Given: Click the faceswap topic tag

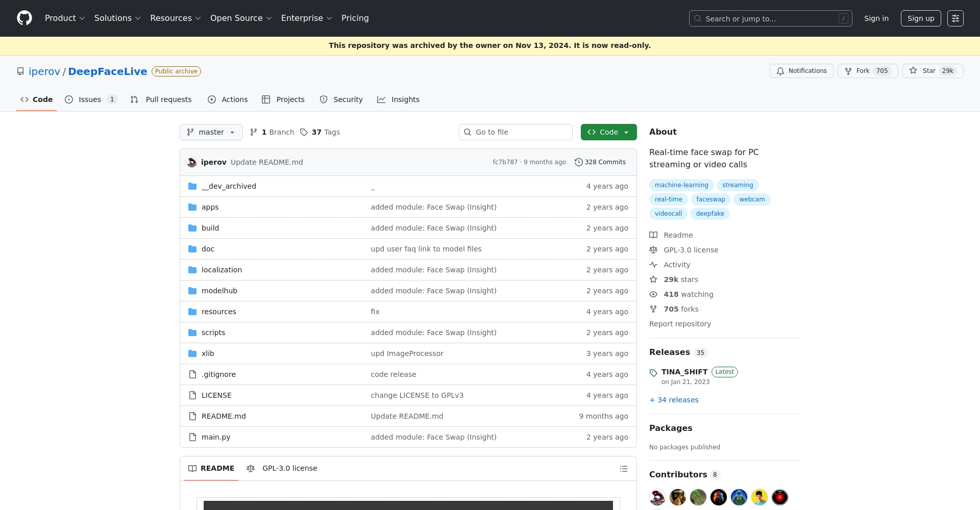Looking at the screenshot, I should point(710,199).
